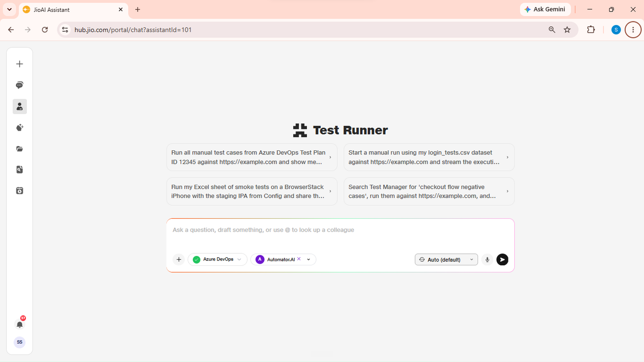Click the Ask a question input field
The height and width of the screenshot is (362, 644).
tap(340, 230)
